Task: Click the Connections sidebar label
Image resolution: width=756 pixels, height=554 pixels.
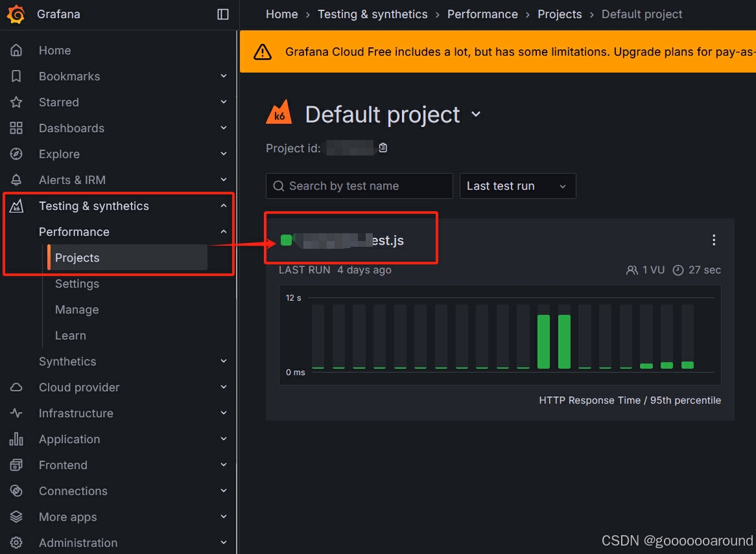Action: pyautogui.click(x=73, y=491)
